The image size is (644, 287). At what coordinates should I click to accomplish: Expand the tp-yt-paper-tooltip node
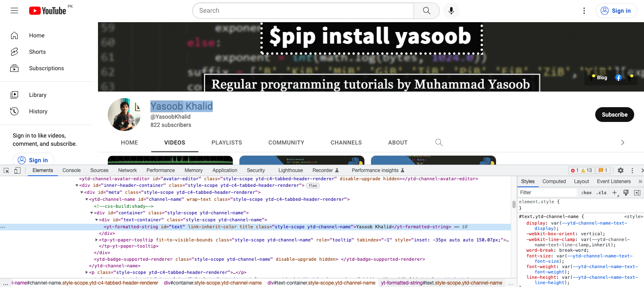coord(96,240)
